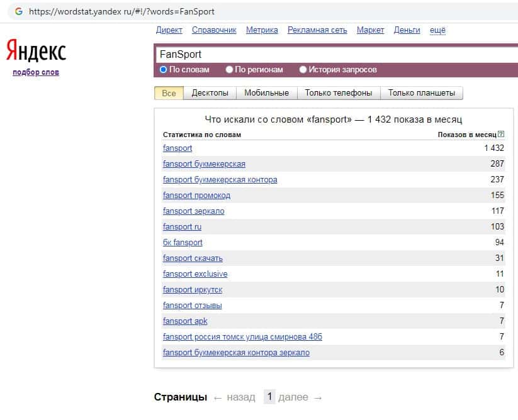Go to next page with далее
This screenshot has width=518, height=420.
pos(293,397)
